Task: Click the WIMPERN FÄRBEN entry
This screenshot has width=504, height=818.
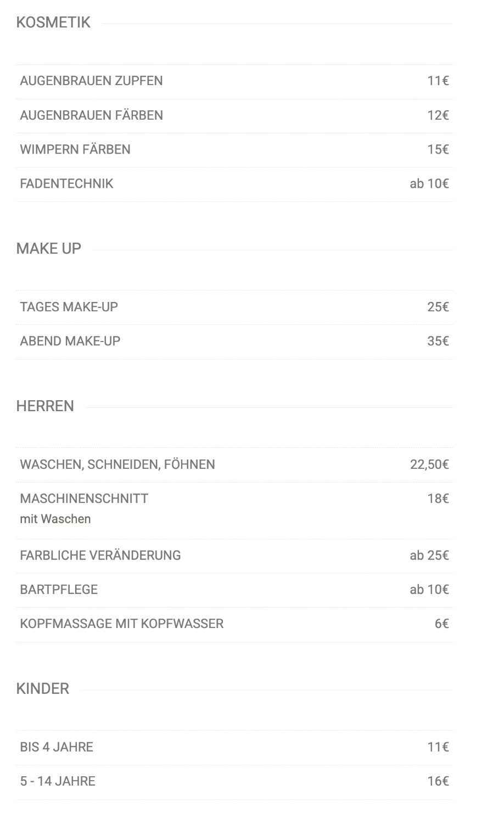Action: click(x=234, y=150)
